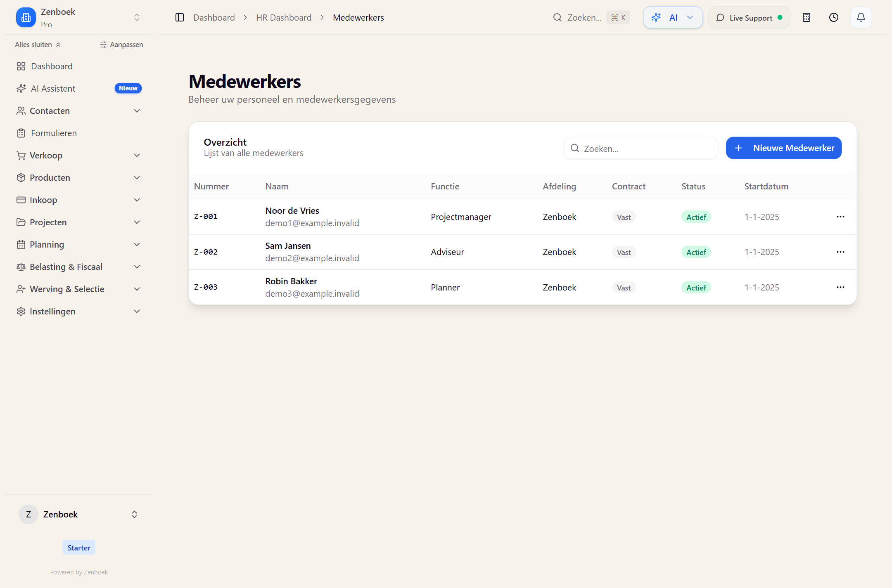Click Aanpassen to customize sidebar
Image resolution: width=892 pixels, height=588 pixels.
click(x=121, y=45)
